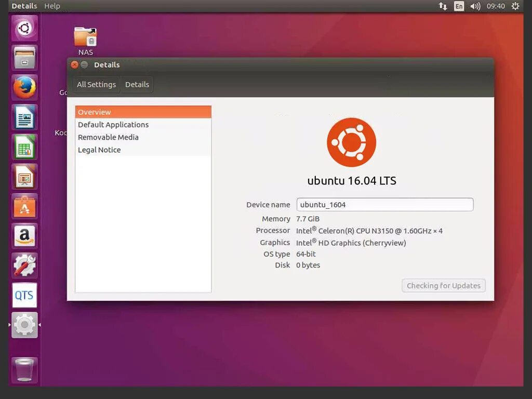Launch the QTS launcher icon
532x399 pixels.
(x=24, y=295)
